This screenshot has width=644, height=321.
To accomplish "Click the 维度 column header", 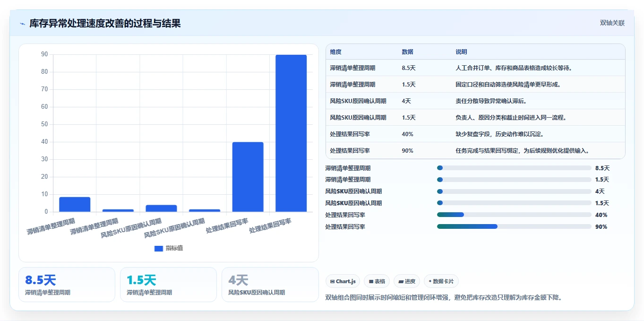I will pyautogui.click(x=336, y=52).
